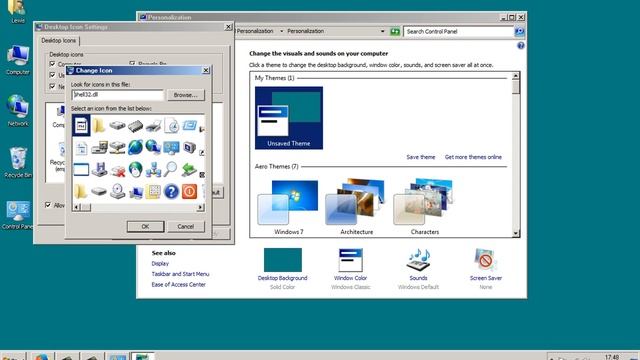Click Cancel in the Change Icon dialog
640x360 pixels.
pos(186,227)
